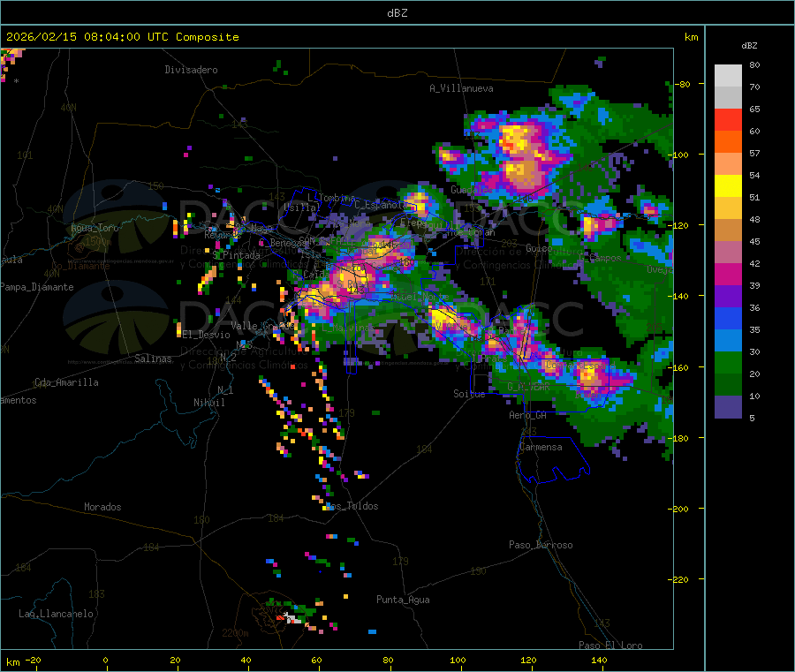Click the -200 km vertical axis tick

click(x=678, y=509)
